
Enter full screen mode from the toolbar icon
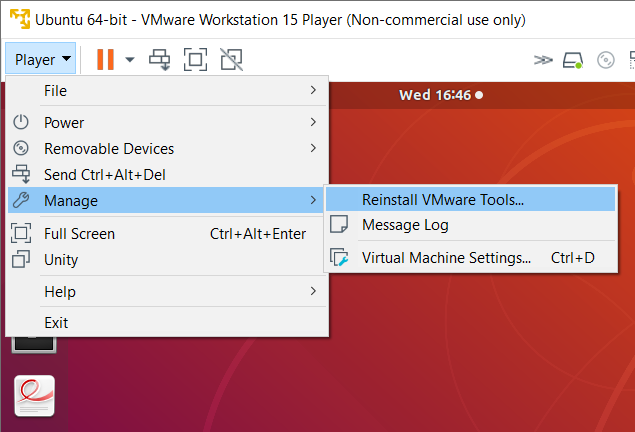click(195, 60)
